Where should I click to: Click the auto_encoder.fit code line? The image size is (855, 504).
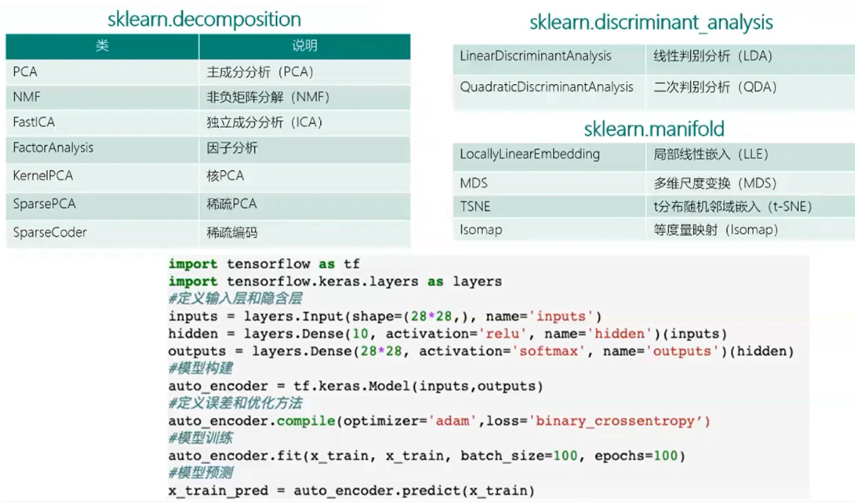(427, 456)
